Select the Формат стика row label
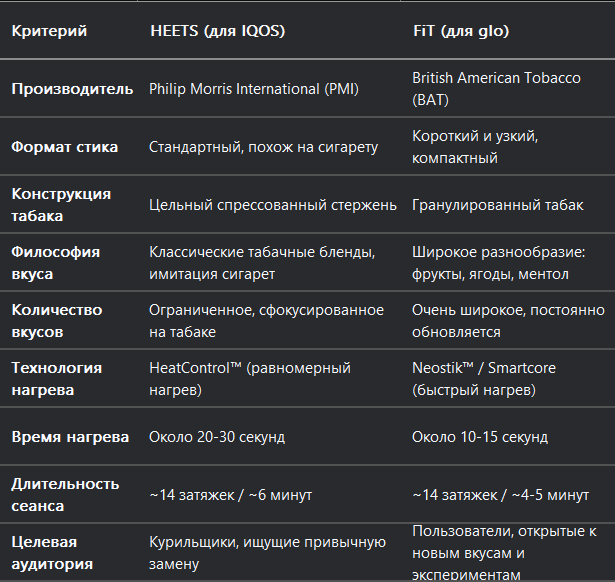 (65, 147)
